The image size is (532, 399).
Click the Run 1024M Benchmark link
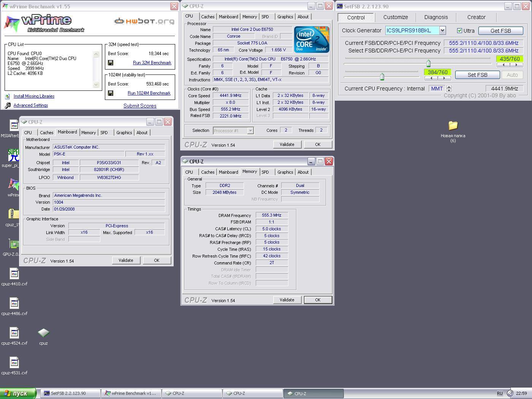click(149, 93)
